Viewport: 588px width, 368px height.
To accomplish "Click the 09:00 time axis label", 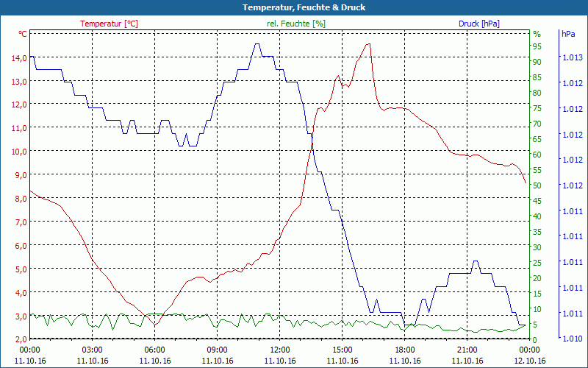I will (x=217, y=350).
